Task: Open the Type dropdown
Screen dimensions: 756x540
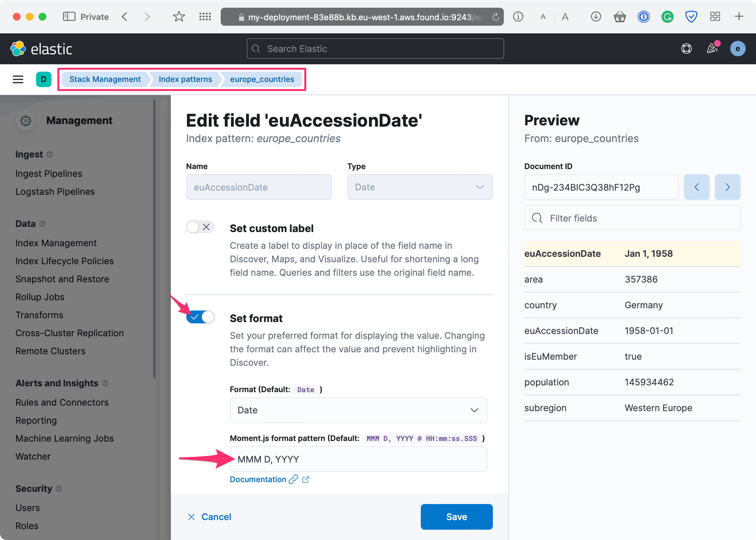Action: pos(419,187)
